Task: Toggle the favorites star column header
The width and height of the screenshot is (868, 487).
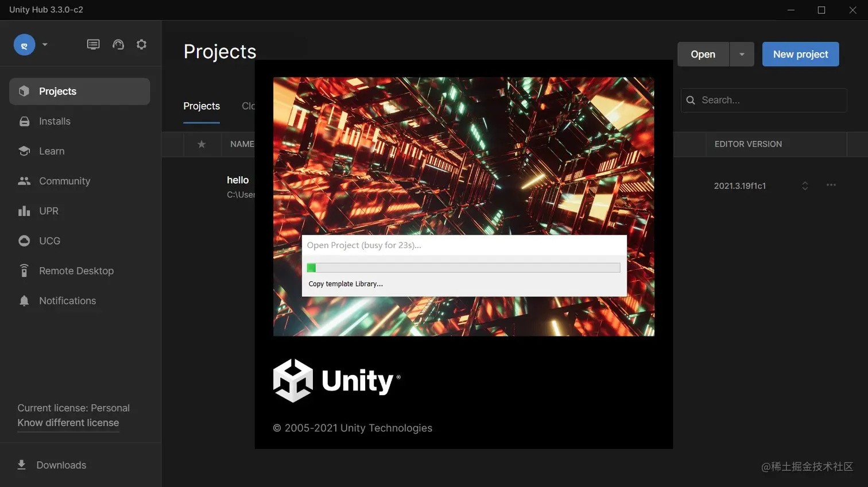Action: click(201, 144)
